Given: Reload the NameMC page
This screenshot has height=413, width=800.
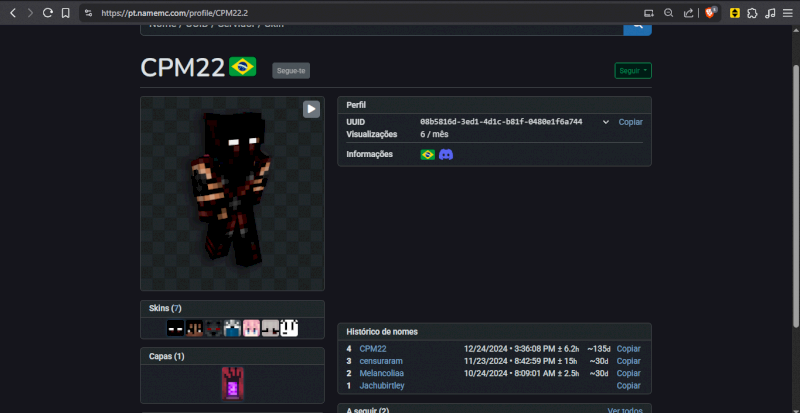Looking at the screenshot, I should 47,13.
